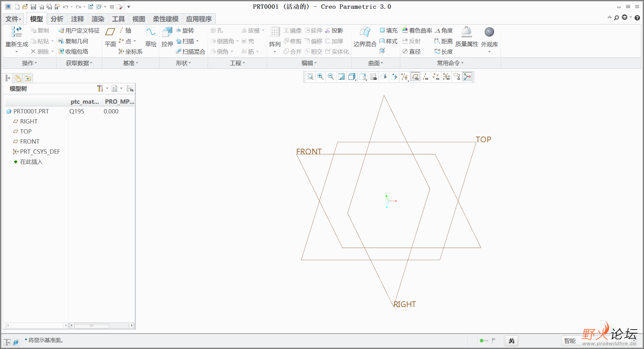
Task: Start a Sketch (草绘)
Action: [151, 37]
